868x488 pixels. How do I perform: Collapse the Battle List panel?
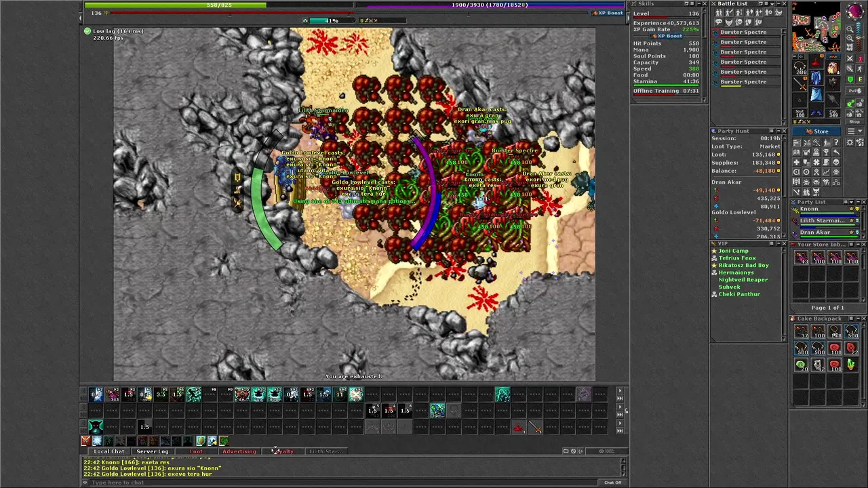click(x=778, y=3)
